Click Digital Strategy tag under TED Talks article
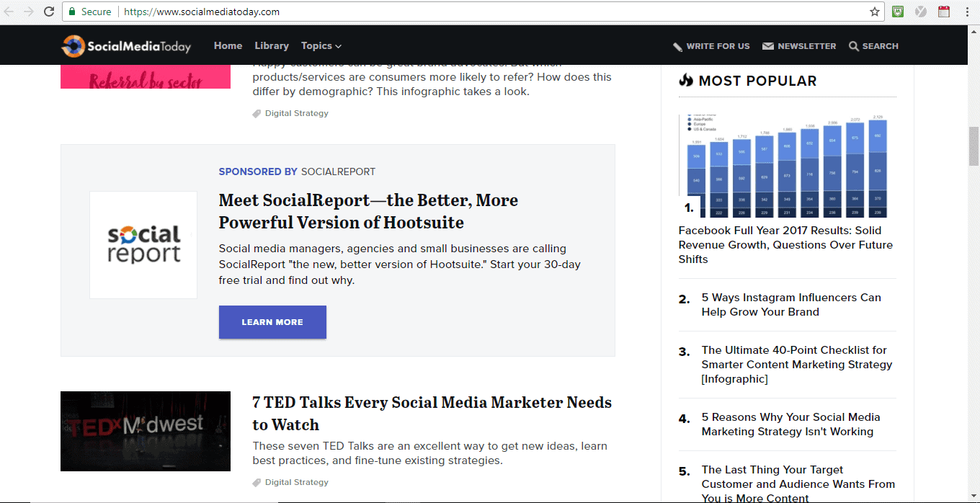Viewport: 980px width, 503px height. click(296, 483)
